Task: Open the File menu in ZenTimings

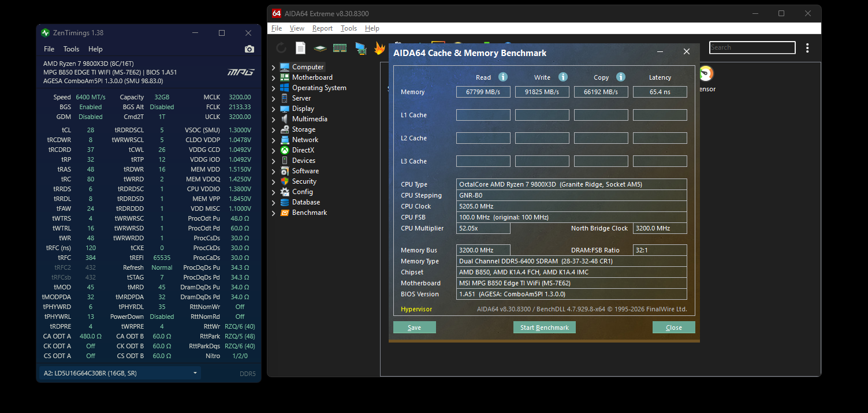Action: coord(49,49)
